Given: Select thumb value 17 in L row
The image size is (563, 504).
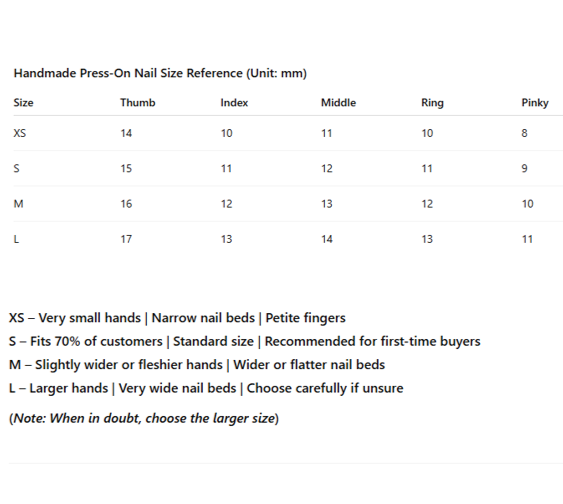Looking at the screenshot, I should click(x=126, y=239).
